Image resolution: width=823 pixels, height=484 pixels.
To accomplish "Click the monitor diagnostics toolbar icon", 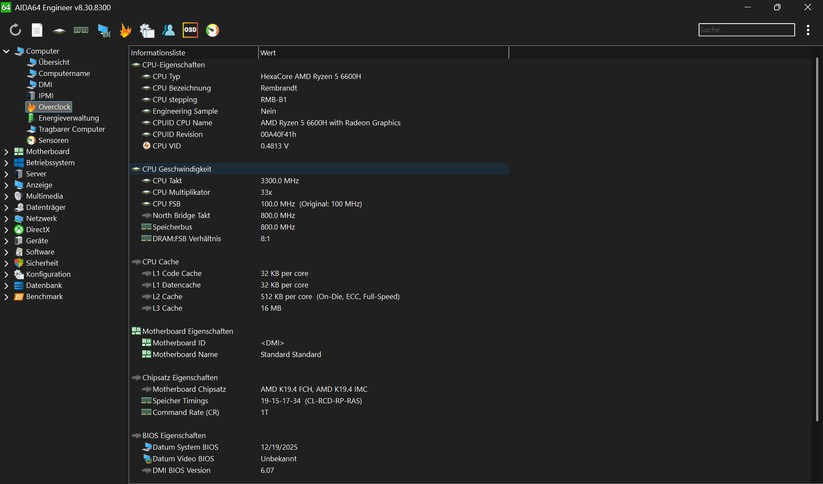I will pyautogui.click(x=103, y=30).
